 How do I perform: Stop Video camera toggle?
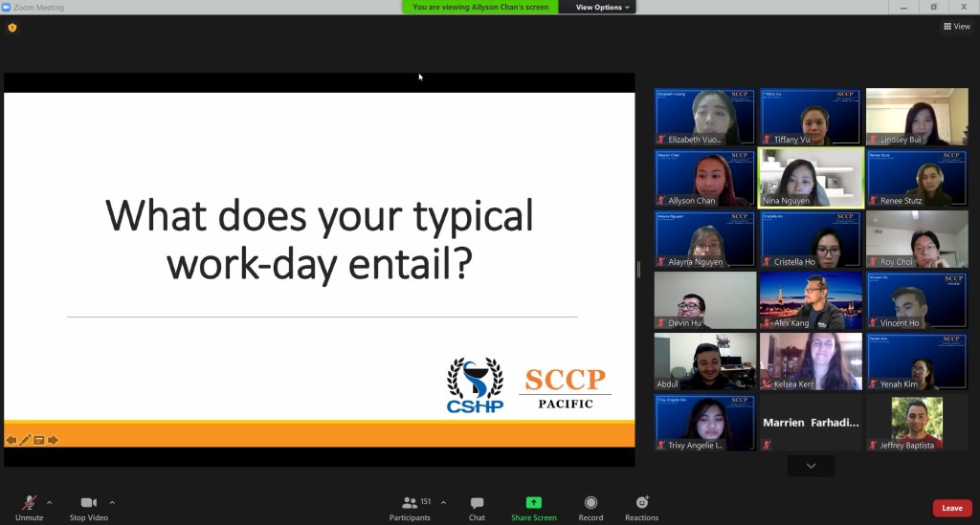(x=89, y=507)
